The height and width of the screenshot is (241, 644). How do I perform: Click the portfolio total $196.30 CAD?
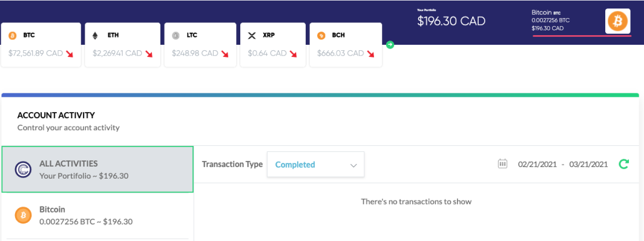(x=452, y=21)
